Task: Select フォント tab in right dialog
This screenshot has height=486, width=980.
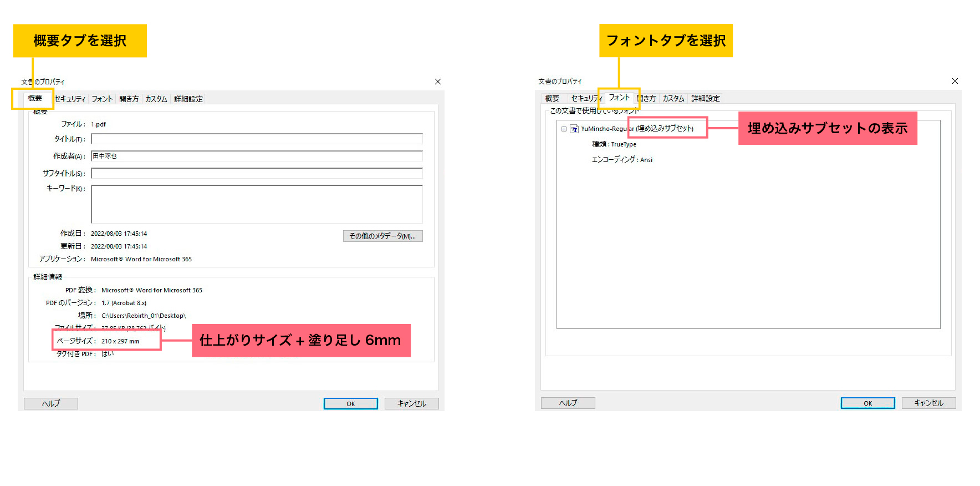Action: 619,97
